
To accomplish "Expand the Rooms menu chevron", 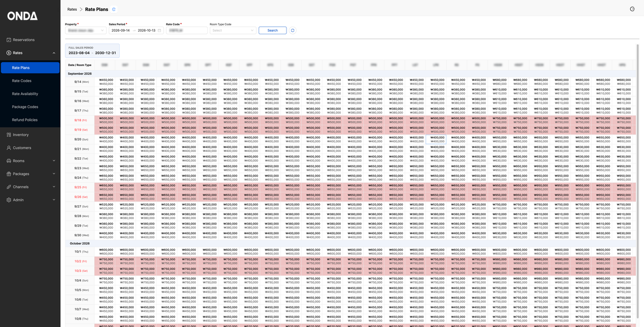I will 54,161.
